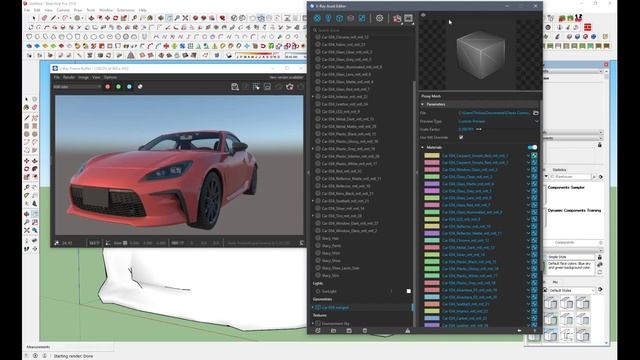Click the blue swatch of the Carbon material row
Image resolution: width=640 pixels, height=360 pixels.
coord(432,318)
